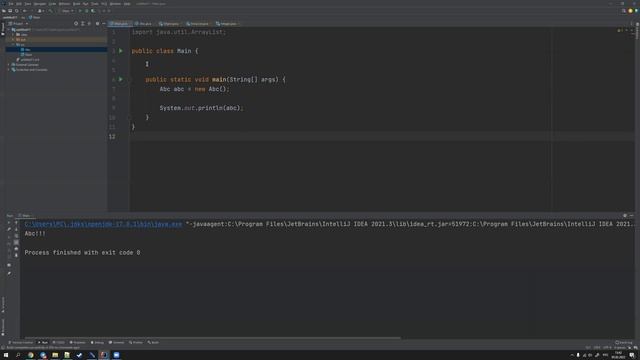The height and width of the screenshot is (360, 640).
Task: Open the Refactor menu
Action: click(x=64, y=4)
